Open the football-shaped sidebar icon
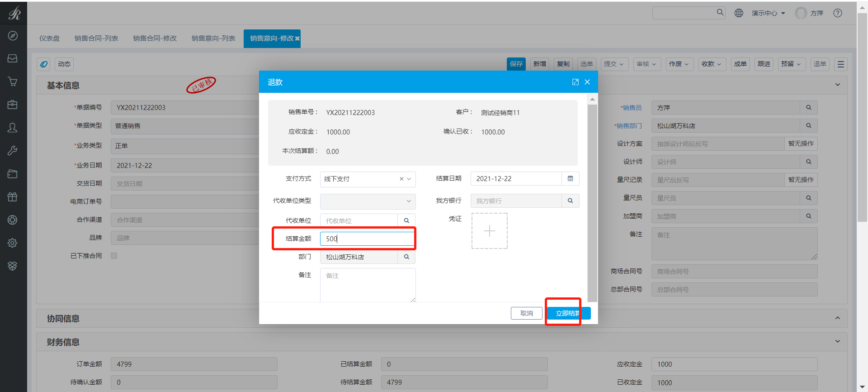Image resolution: width=868 pixels, height=392 pixels. [13, 220]
